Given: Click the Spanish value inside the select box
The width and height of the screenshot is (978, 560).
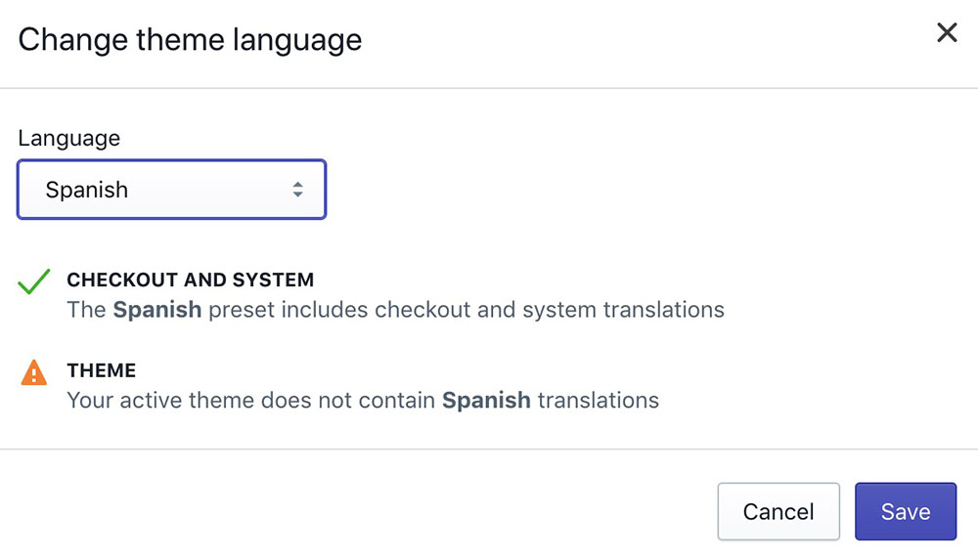Looking at the screenshot, I should (87, 190).
